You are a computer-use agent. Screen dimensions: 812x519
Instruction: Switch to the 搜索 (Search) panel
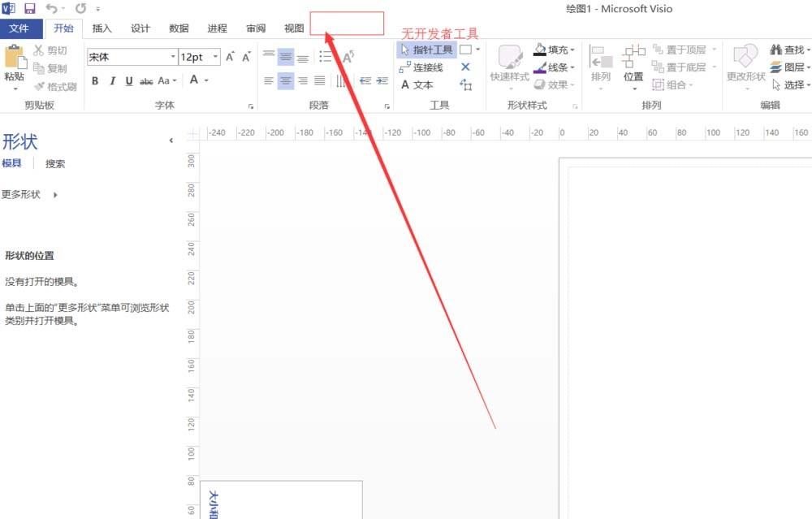54,163
